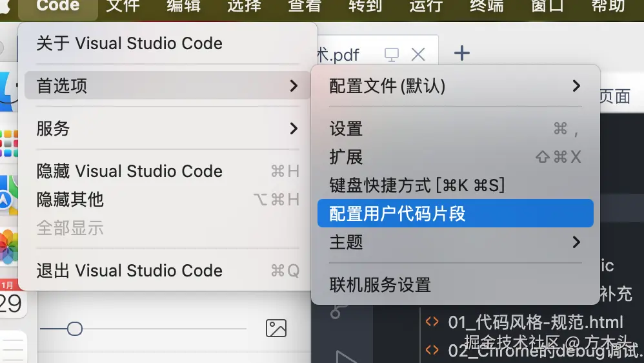Select 隐藏其他 menu entry
Viewport: 644px width, 363px height.
pos(167,200)
